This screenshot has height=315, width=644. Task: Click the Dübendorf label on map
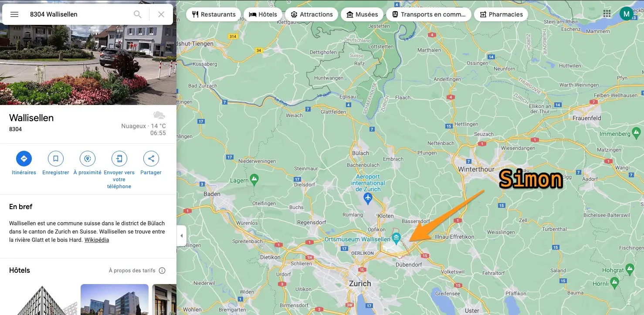click(x=409, y=264)
